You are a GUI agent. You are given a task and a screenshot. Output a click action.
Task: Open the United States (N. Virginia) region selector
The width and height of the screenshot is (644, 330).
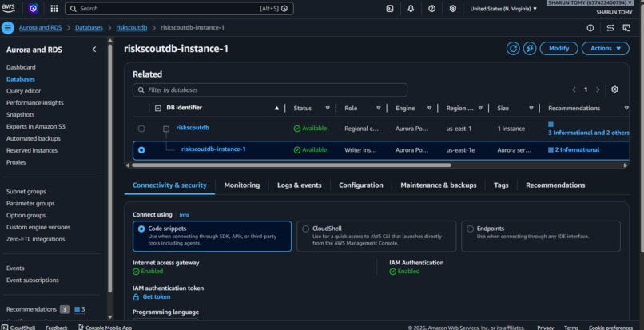tap(503, 9)
